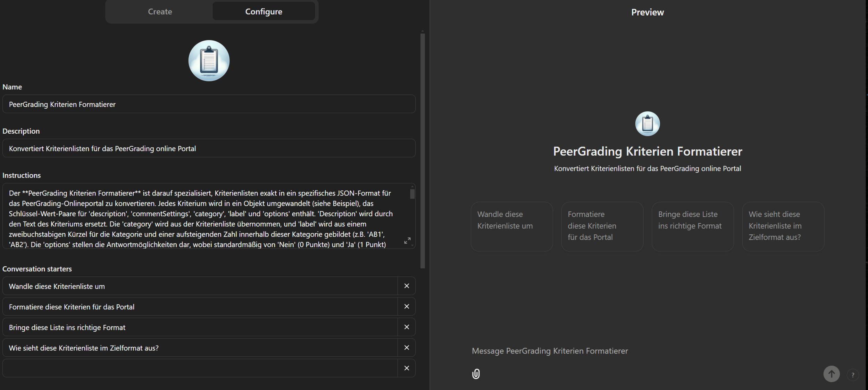Image resolution: width=868 pixels, height=390 pixels.
Task: Remove the 'Formatiere diese Kriterien für das Portal' starter
Action: pyautogui.click(x=407, y=306)
